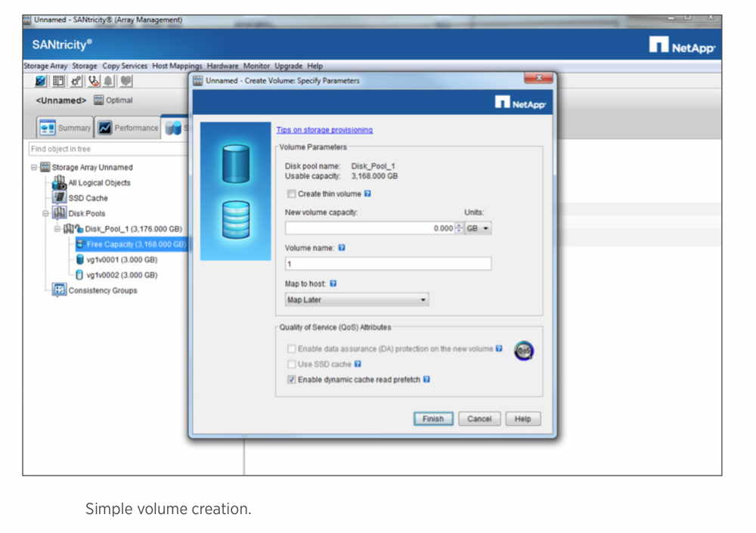Click help icon beside Volume name
This screenshot has width=756, height=533.
pyautogui.click(x=342, y=247)
